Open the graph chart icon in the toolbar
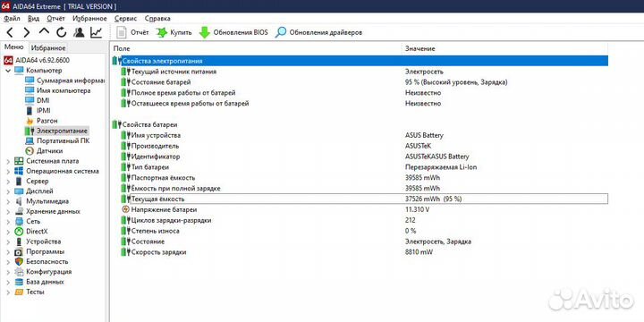644x322 pixels. [x=96, y=32]
